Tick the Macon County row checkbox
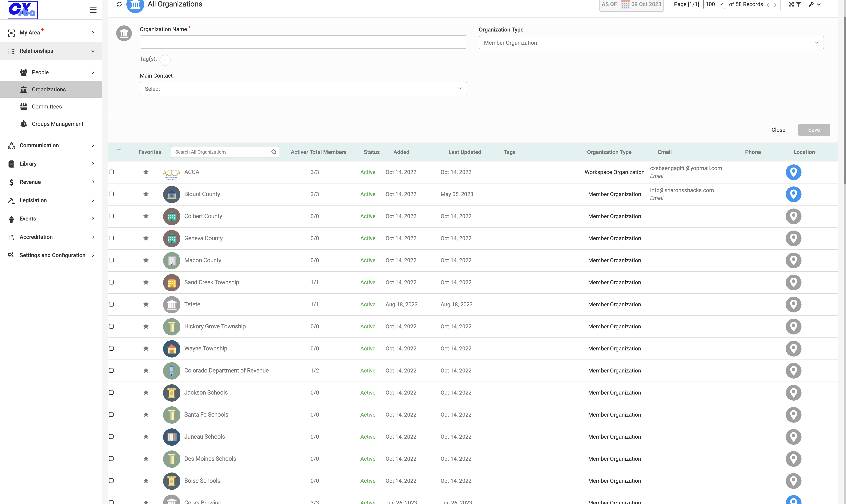Screen dimensions: 846x504 111,260
